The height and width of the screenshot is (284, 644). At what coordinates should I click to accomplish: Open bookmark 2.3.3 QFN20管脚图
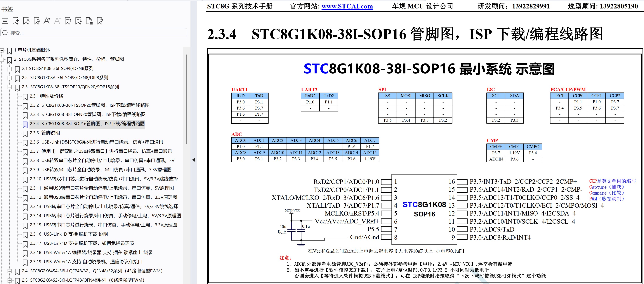(88, 114)
